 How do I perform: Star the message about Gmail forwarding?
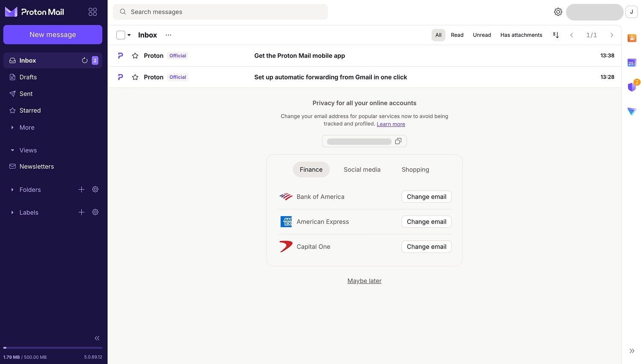pos(135,77)
